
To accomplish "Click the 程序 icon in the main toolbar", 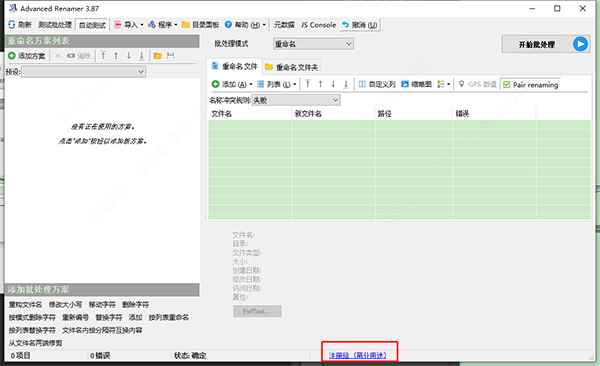I will (x=152, y=25).
